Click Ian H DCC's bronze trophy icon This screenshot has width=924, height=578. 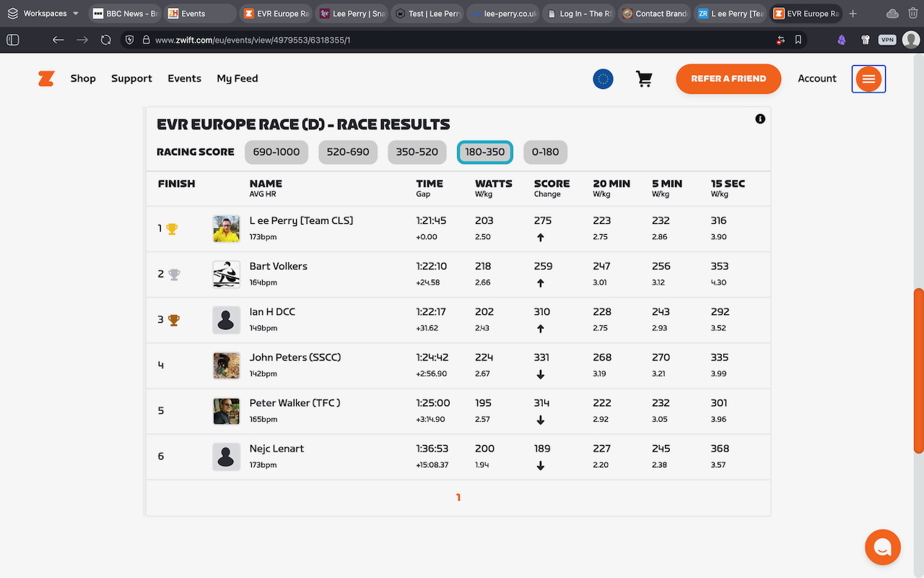click(173, 320)
